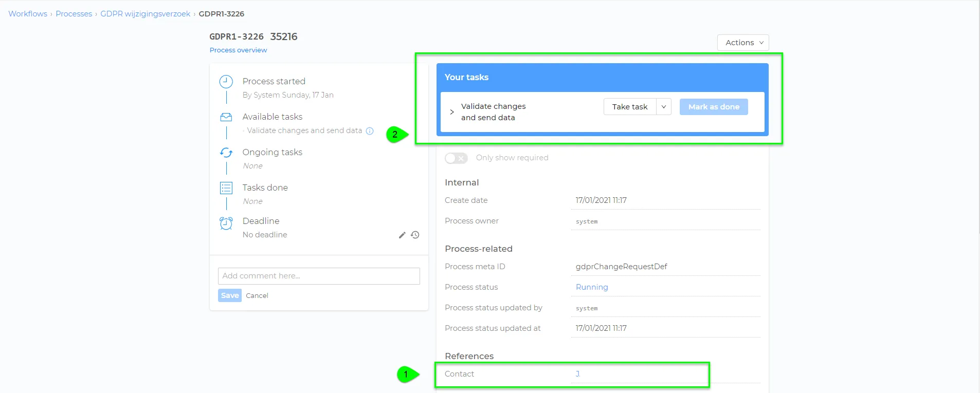Viewport: 980px width, 393px height.
Task: Save the comment
Action: point(230,295)
